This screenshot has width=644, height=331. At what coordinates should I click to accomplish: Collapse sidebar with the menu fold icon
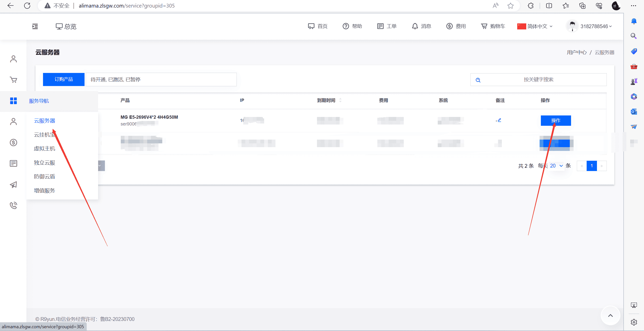tap(35, 26)
